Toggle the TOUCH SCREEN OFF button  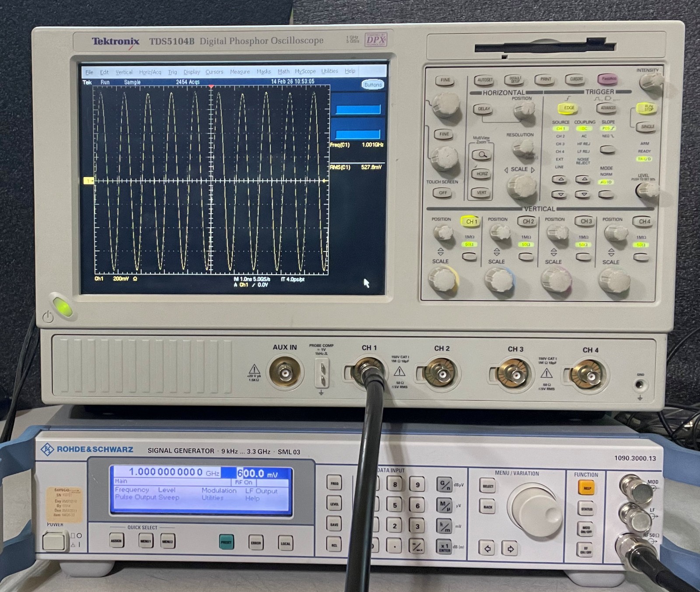click(443, 193)
